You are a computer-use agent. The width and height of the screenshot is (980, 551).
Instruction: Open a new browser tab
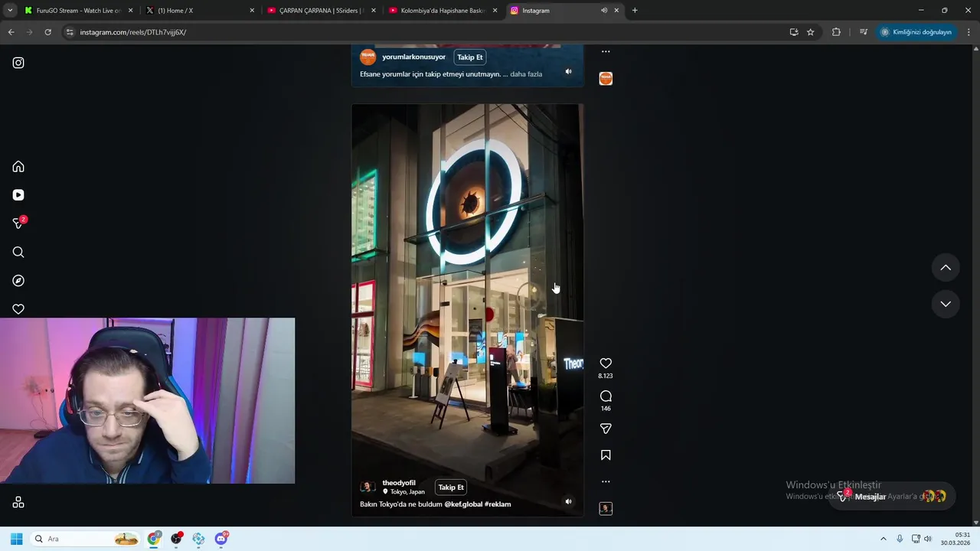point(635,11)
